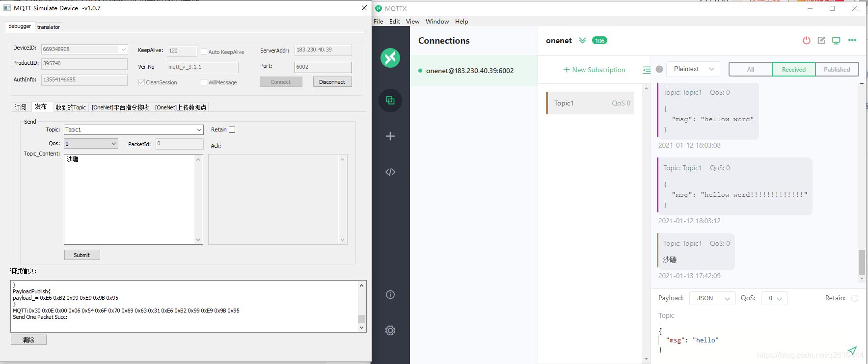Click the Disconnect button
This screenshot has width=868, height=364.
pyautogui.click(x=332, y=82)
